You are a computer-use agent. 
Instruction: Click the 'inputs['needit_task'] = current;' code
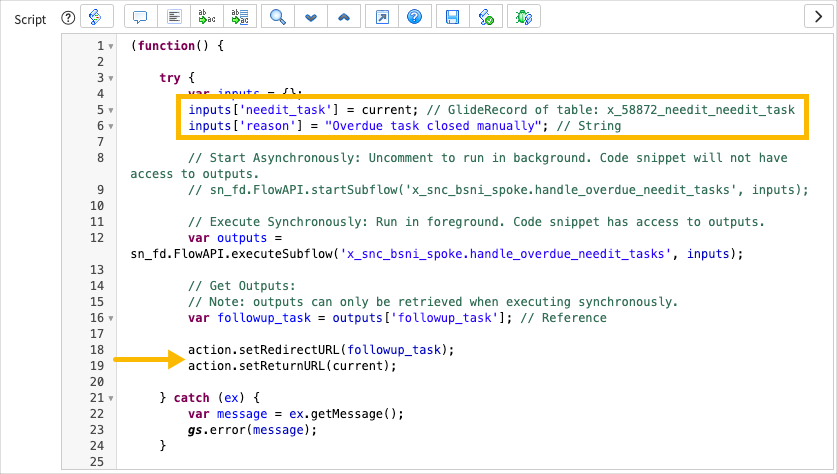click(x=303, y=110)
